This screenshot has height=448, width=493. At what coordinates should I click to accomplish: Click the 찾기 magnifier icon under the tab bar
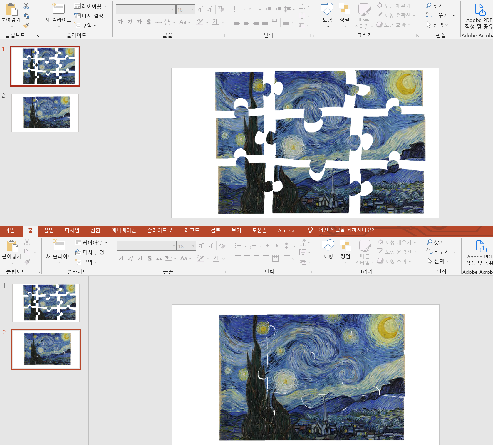click(x=430, y=242)
